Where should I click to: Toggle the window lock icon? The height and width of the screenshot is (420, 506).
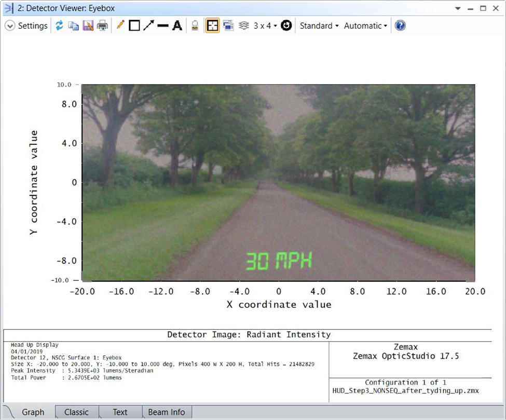(195, 25)
